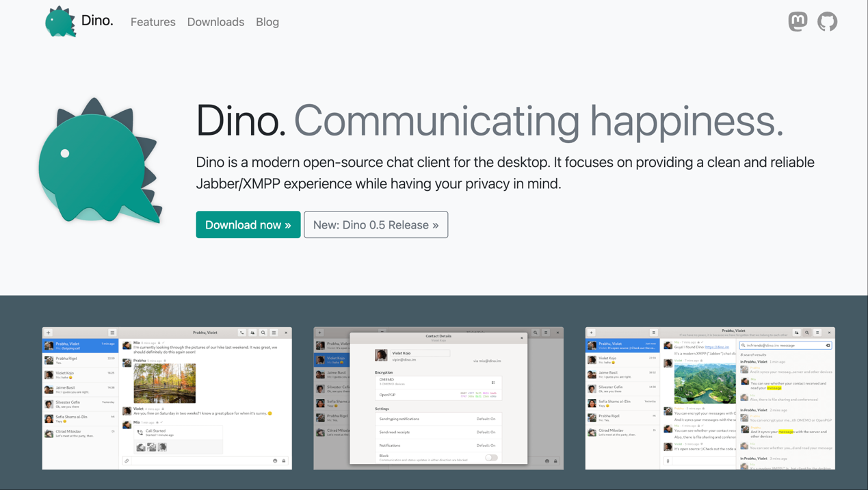The image size is (868, 490).
Task: Select Features in the top navigation
Action: pyautogui.click(x=153, y=22)
